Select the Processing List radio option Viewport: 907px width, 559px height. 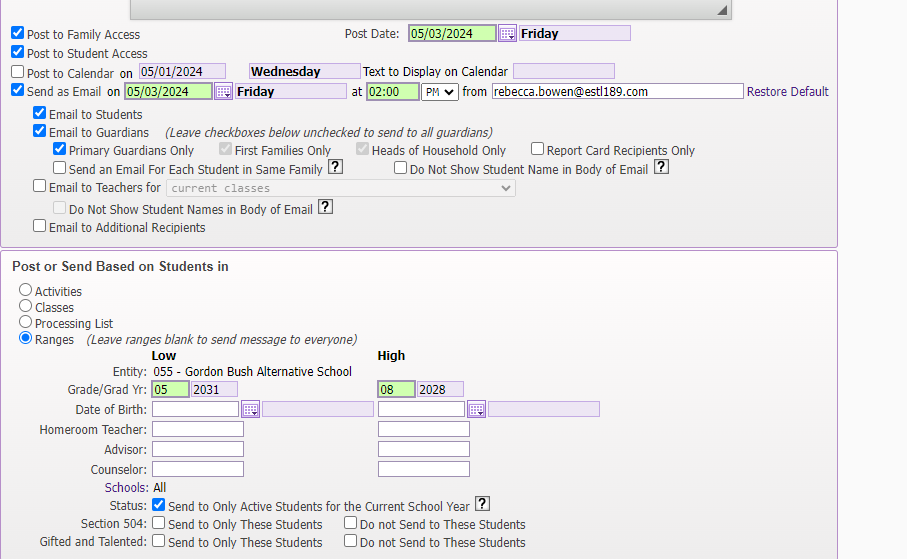26,322
